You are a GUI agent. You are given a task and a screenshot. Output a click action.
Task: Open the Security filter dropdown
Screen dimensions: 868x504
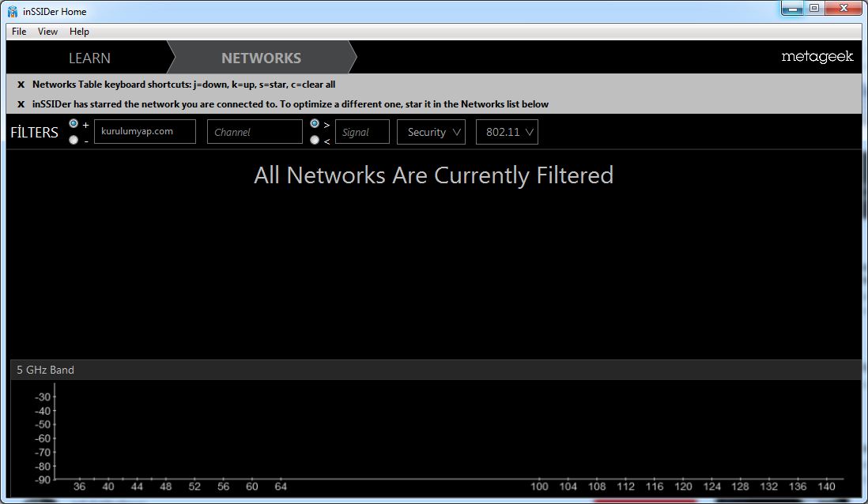pyautogui.click(x=431, y=132)
